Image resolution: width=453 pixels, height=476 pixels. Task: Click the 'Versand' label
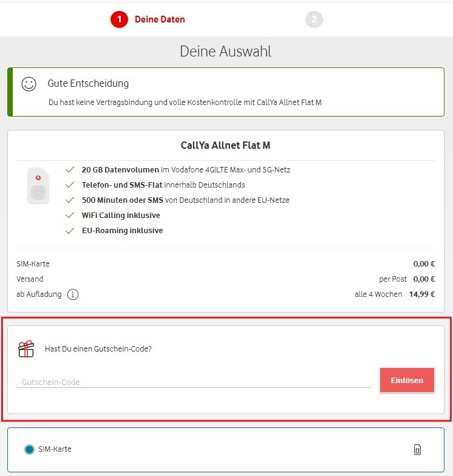[30, 279]
